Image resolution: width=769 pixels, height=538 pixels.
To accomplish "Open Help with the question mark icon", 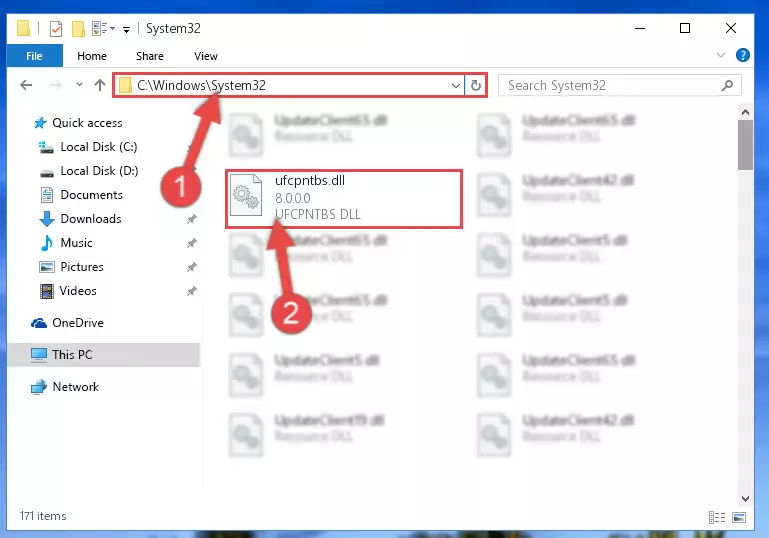I will tap(743, 55).
